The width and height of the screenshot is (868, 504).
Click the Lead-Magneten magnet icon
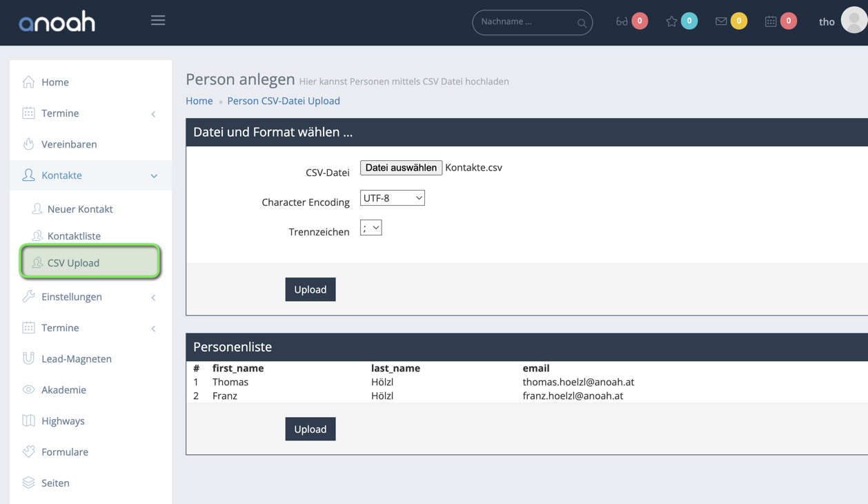pos(28,358)
